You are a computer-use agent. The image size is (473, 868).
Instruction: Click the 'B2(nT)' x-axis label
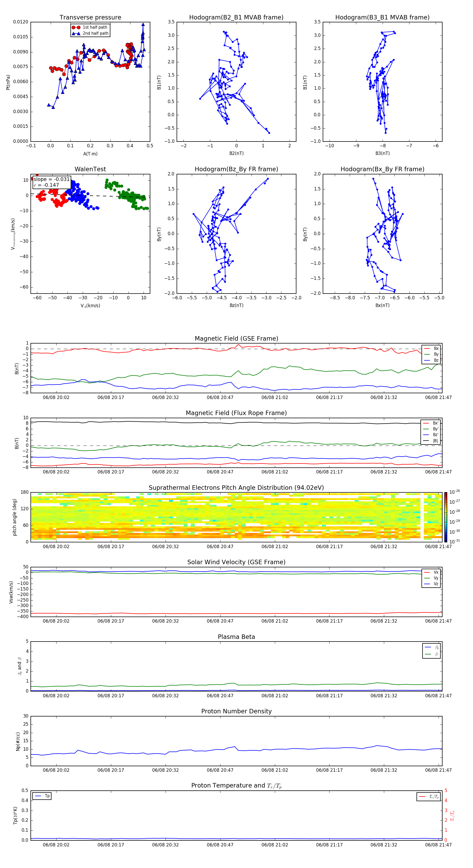(x=236, y=153)
